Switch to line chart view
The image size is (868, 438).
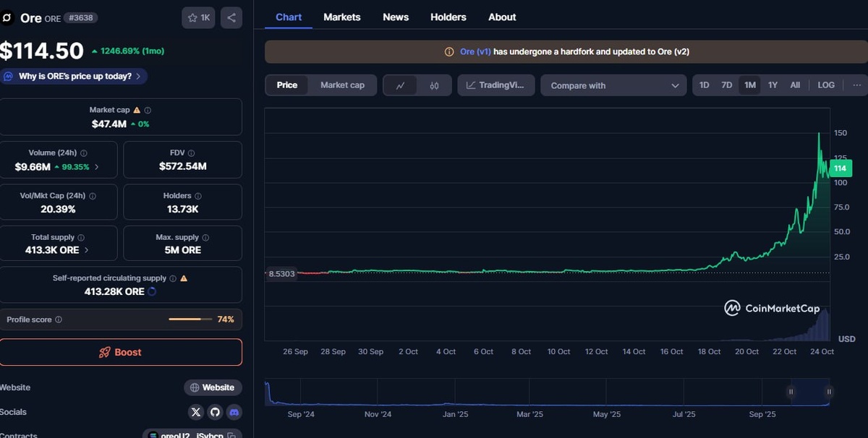[401, 85]
